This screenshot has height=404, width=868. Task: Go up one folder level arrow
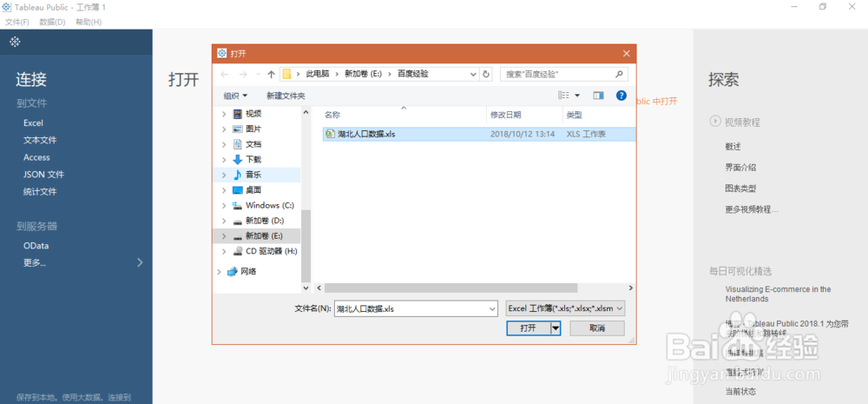pyautogui.click(x=271, y=74)
